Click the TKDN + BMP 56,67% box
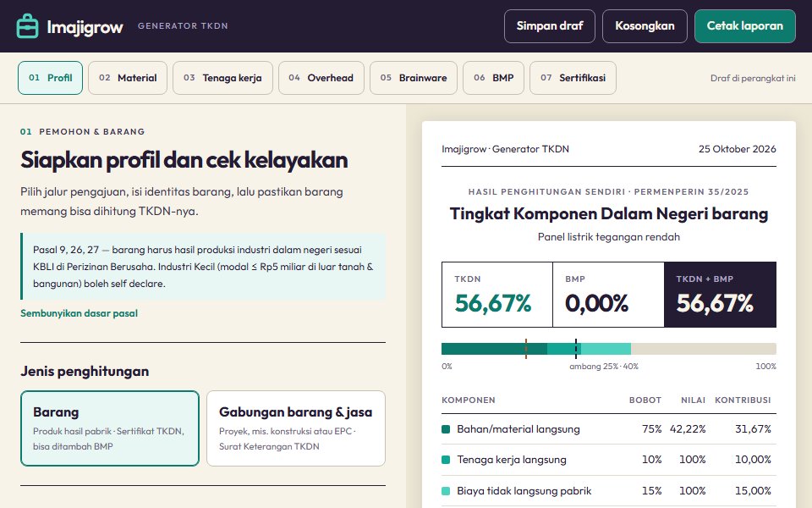 click(720, 295)
